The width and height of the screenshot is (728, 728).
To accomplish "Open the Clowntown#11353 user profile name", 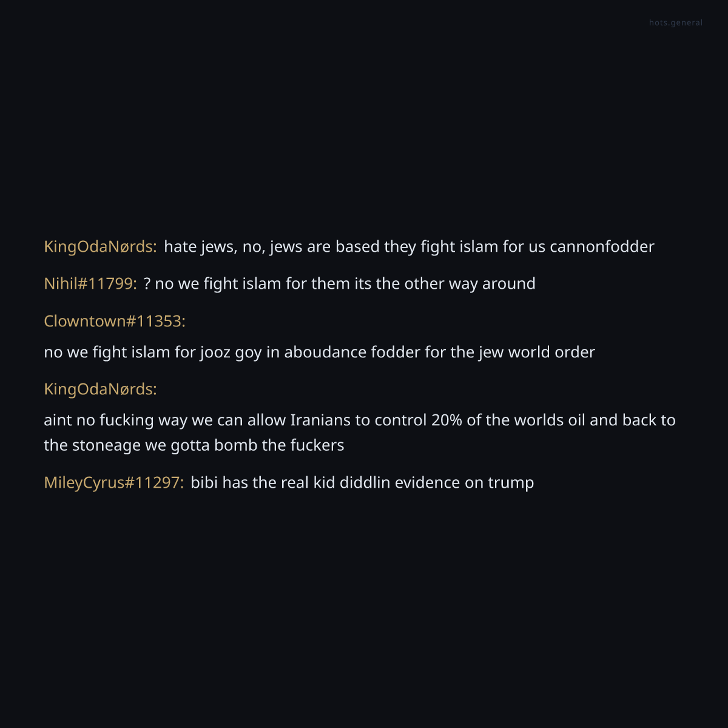I will coord(114,321).
